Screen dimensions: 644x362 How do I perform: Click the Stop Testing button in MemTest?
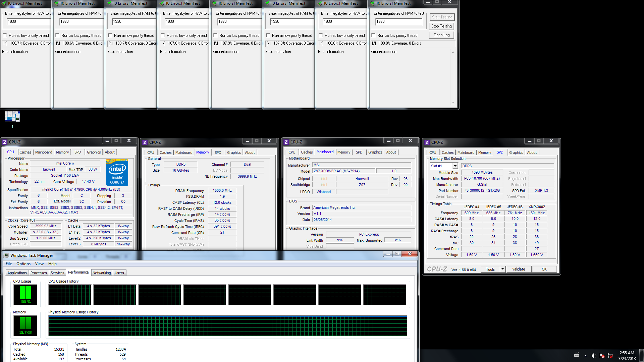pyautogui.click(x=441, y=26)
